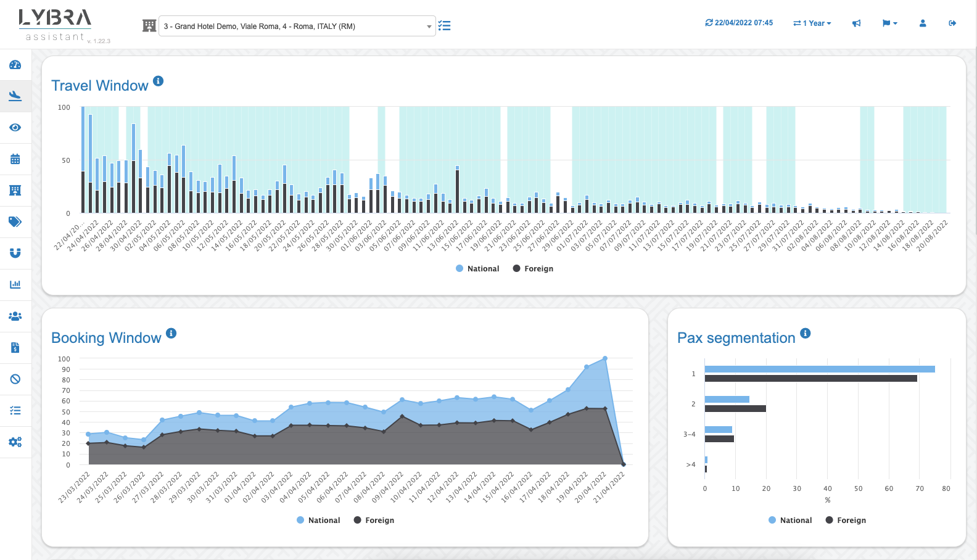Click the checklist button beside hotel selector

click(x=444, y=26)
